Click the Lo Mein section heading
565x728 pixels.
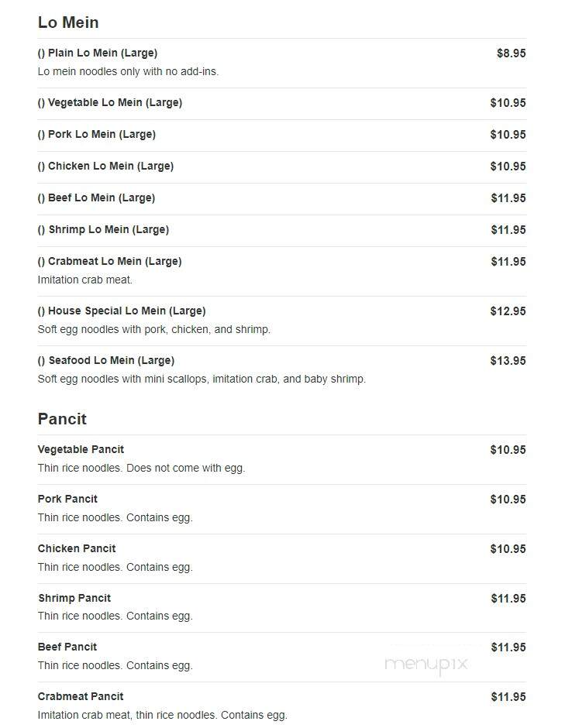coord(68,22)
